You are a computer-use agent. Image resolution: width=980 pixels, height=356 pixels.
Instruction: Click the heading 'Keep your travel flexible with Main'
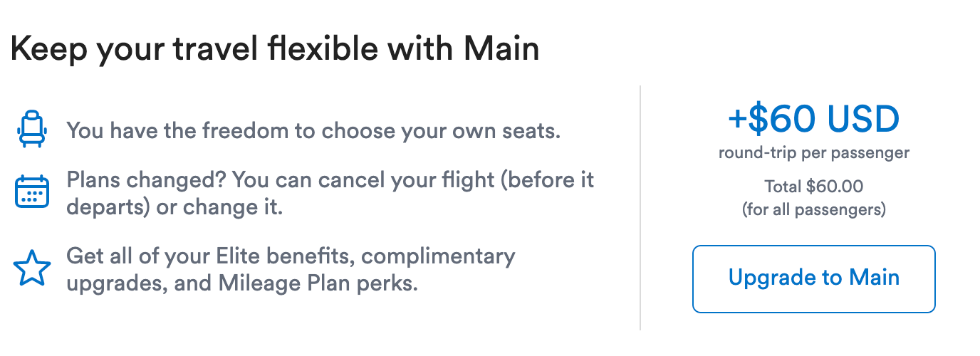[275, 50]
